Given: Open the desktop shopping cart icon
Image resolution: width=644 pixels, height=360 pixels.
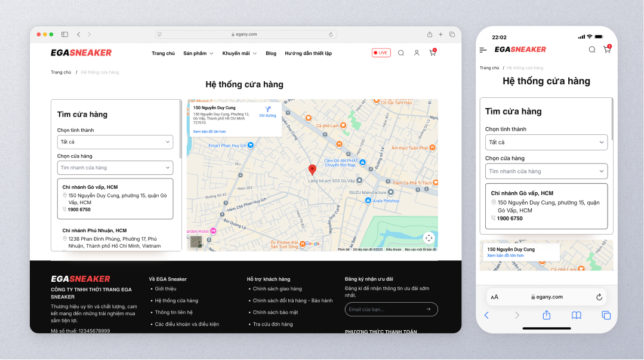Looking at the screenshot, I should pyautogui.click(x=432, y=53).
